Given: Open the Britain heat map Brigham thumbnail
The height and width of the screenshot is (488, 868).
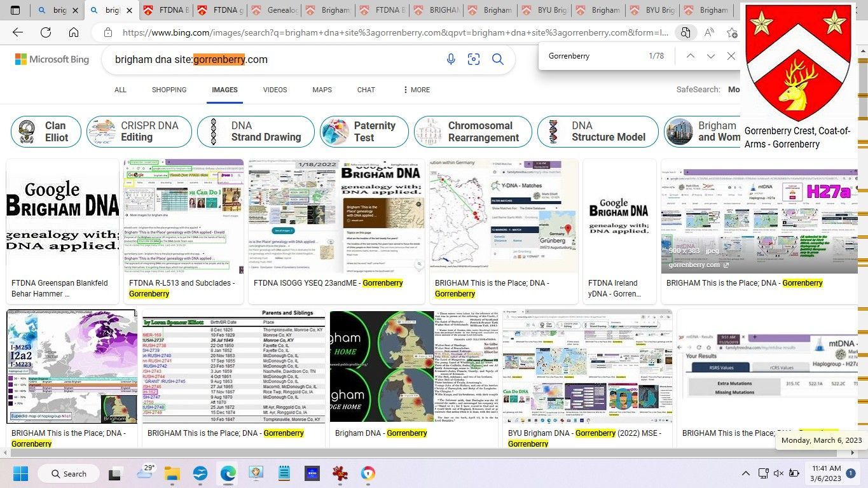Looking at the screenshot, I should pyautogui.click(x=413, y=366).
